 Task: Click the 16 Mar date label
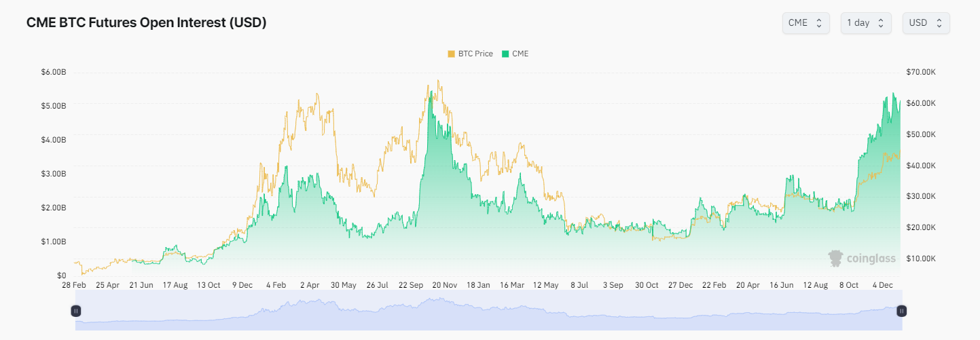click(512, 286)
